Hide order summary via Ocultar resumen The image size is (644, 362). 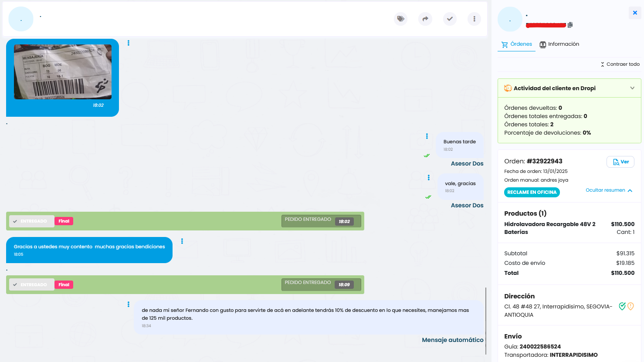609,190
